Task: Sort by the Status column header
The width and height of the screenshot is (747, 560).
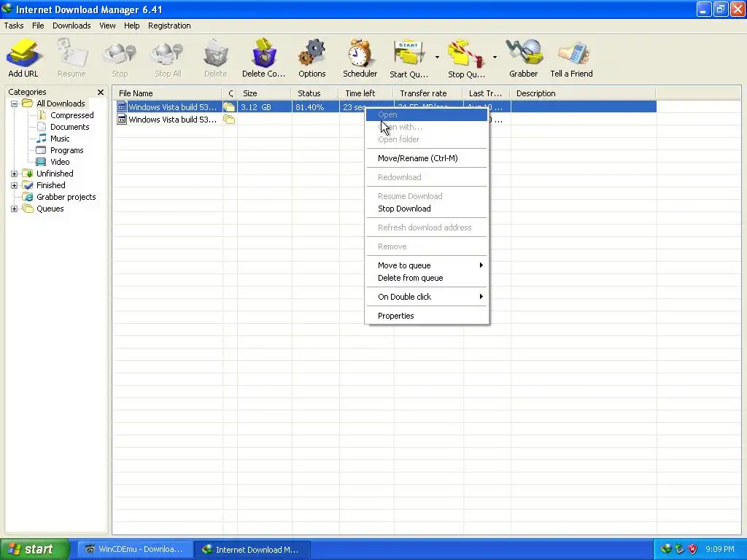Action: click(314, 93)
